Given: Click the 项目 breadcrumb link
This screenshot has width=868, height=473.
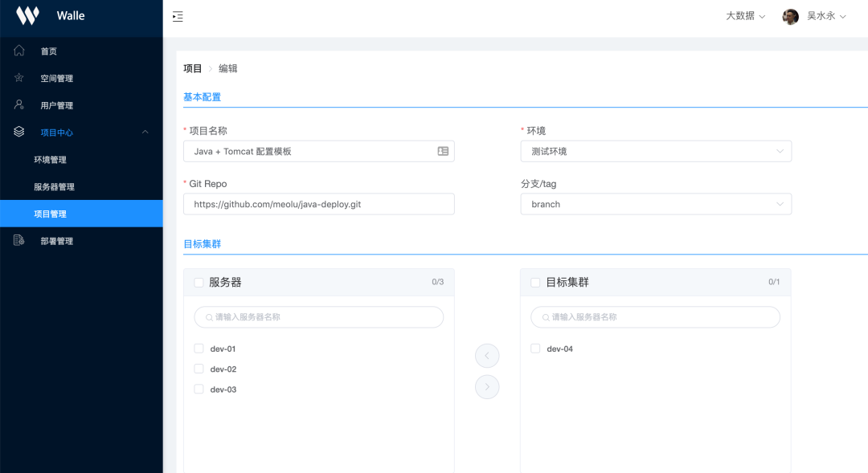Looking at the screenshot, I should click(193, 68).
